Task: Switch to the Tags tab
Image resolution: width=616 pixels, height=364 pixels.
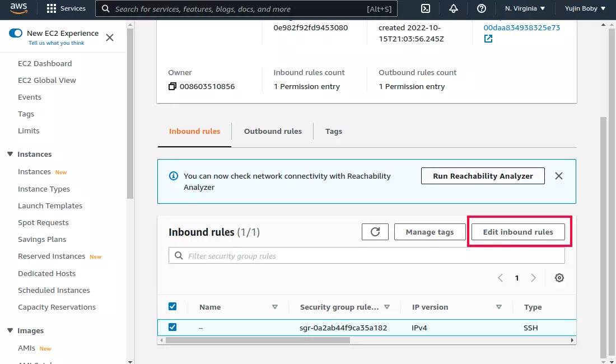Action: point(333,131)
